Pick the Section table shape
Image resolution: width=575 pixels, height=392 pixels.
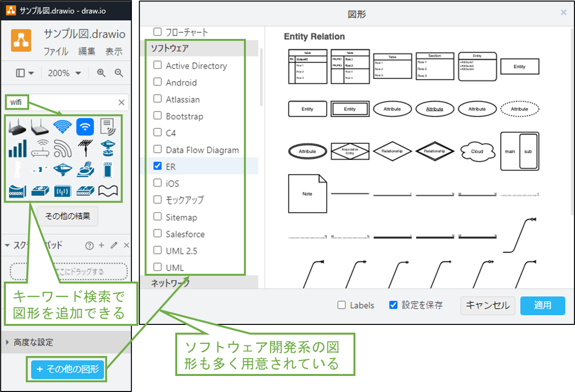[435, 66]
